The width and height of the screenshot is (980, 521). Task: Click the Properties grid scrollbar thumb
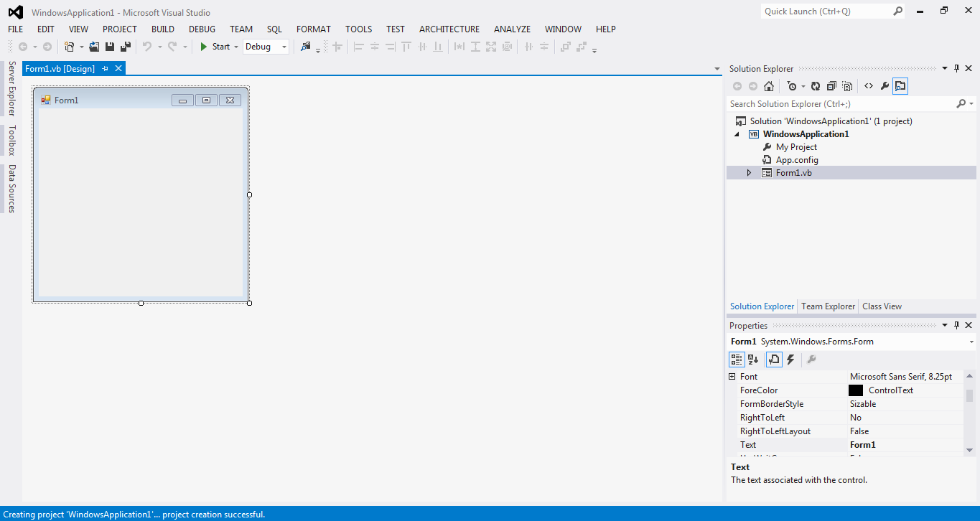969,395
